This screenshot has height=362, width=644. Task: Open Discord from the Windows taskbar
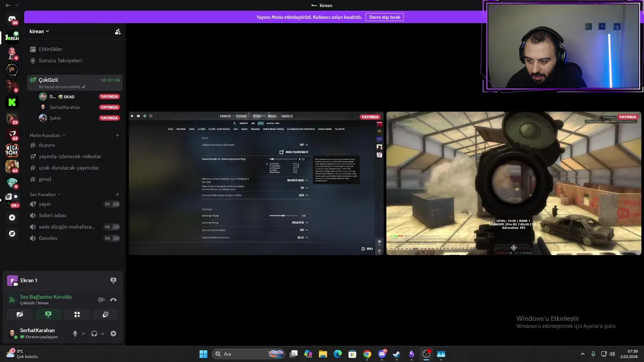[x=382, y=354]
